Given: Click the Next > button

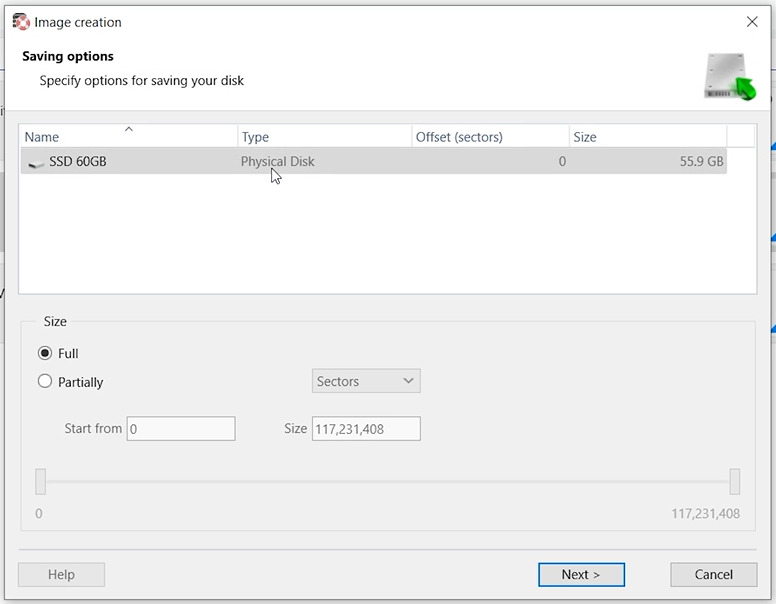Looking at the screenshot, I should [581, 574].
